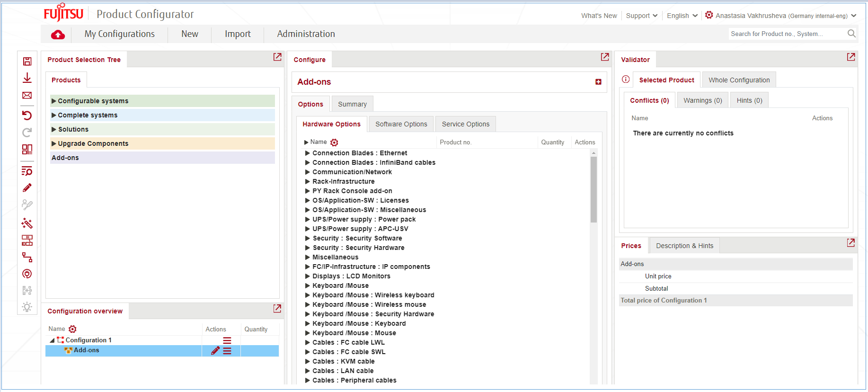868x392 pixels.
Task: Click the red cloud upload home icon
Action: click(x=58, y=34)
